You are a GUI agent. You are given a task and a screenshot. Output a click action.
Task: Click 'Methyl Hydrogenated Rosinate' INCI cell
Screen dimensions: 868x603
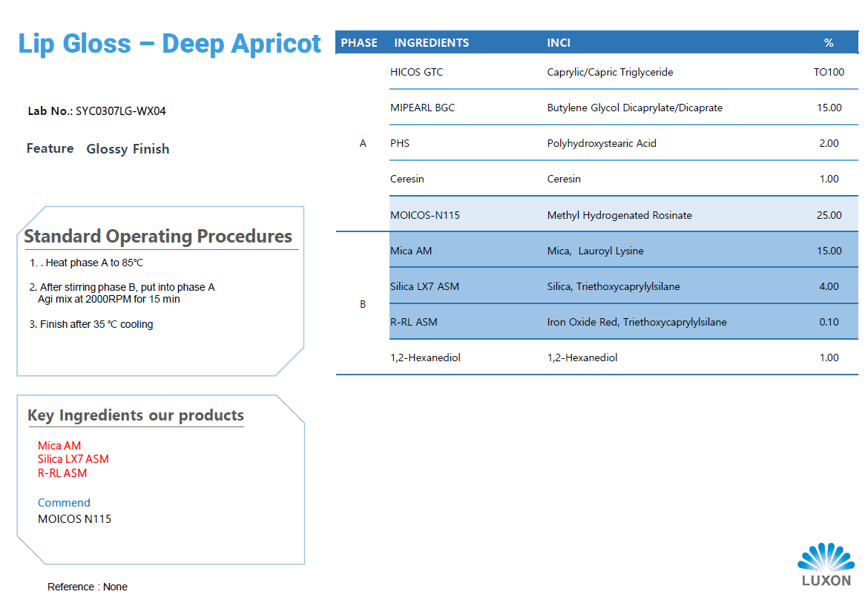click(x=619, y=215)
